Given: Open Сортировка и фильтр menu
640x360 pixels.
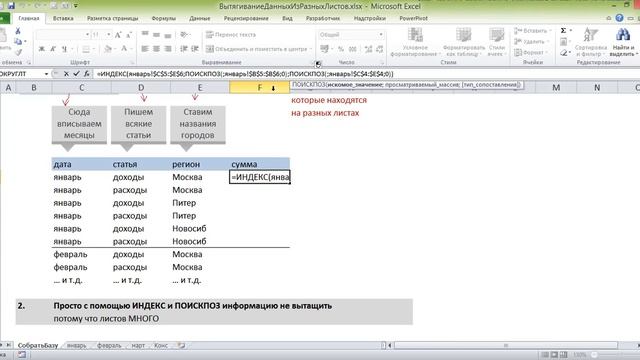Looking at the screenshot, I should (590, 42).
